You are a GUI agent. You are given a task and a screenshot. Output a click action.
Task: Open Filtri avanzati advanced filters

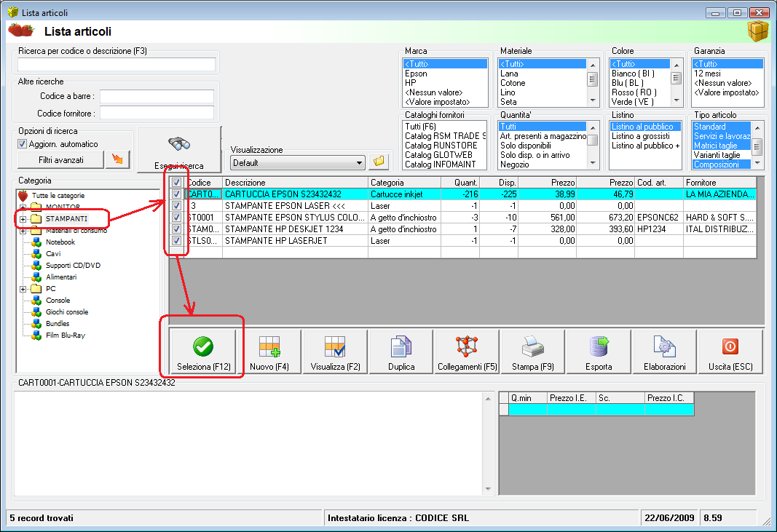61,159
